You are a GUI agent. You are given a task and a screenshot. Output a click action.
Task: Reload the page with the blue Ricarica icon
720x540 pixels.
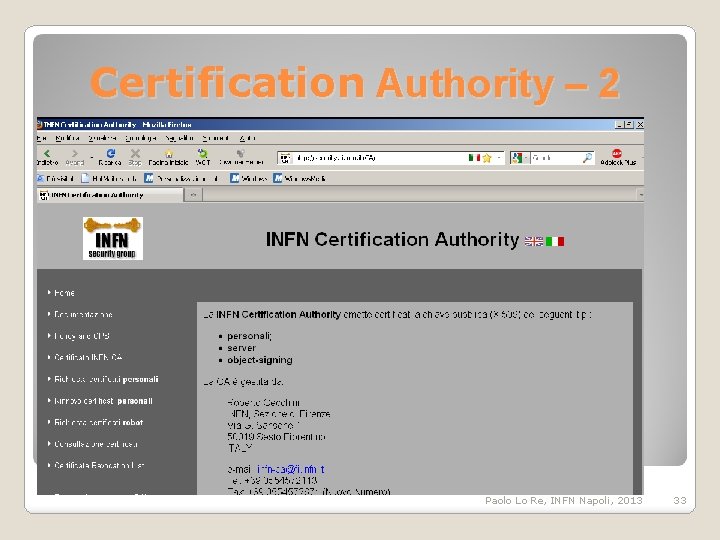click(110, 153)
